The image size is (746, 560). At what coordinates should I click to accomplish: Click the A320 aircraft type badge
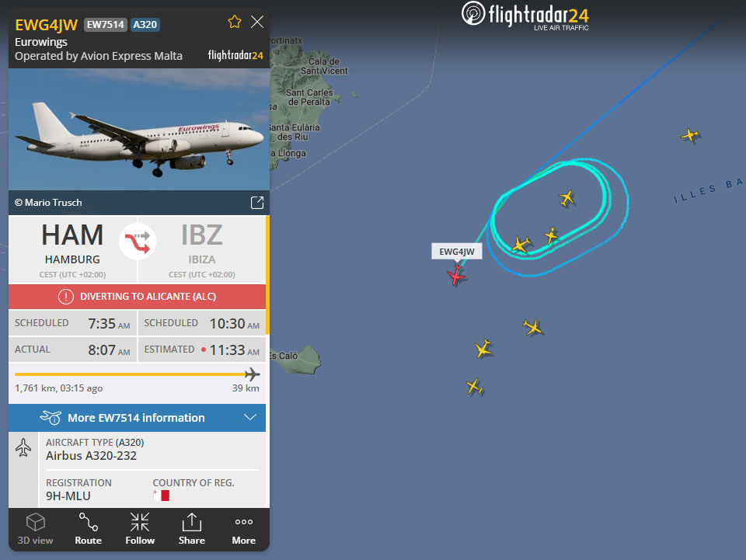tap(145, 25)
